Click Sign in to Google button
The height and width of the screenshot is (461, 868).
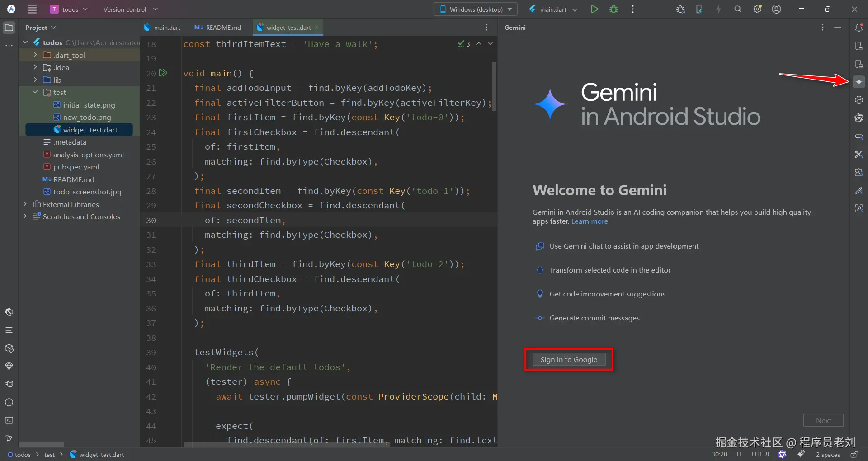coord(569,359)
